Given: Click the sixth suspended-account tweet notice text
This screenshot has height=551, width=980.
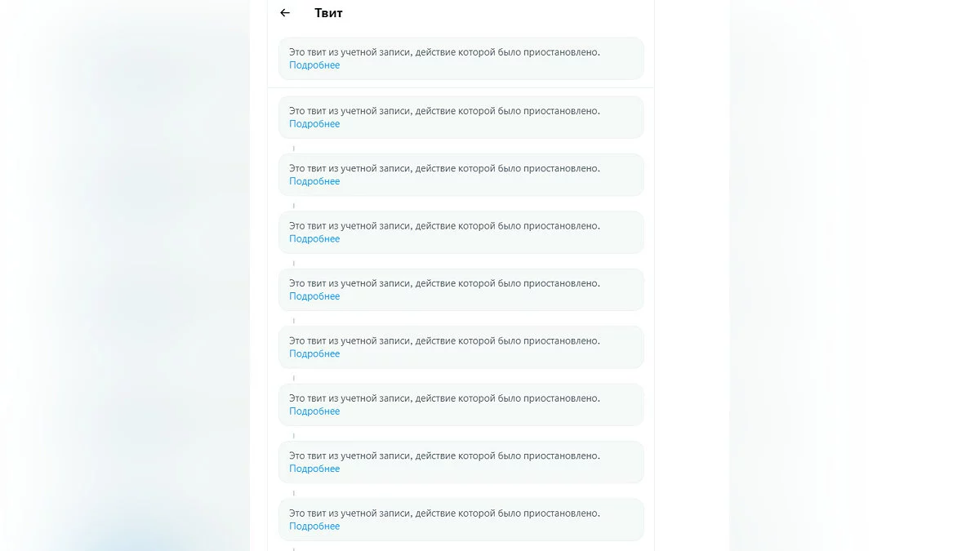Looking at the screenshot, I should point(444,340).
